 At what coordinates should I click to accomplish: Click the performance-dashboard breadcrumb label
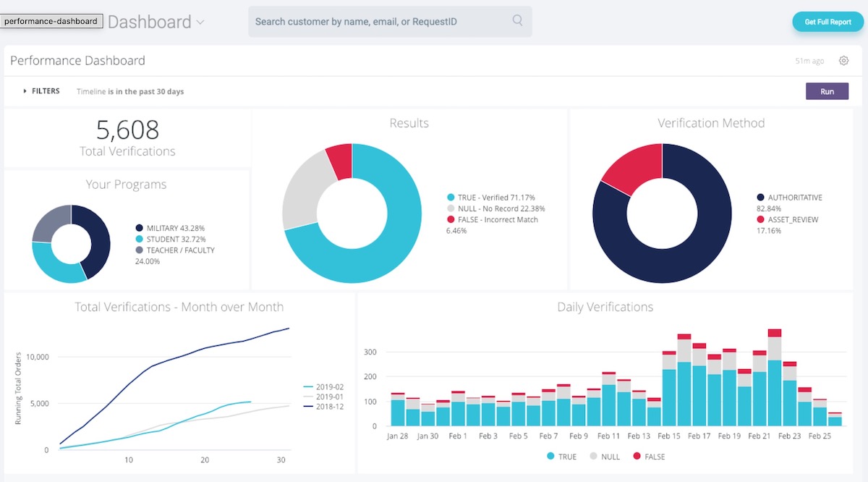click(x=51, y=21)
